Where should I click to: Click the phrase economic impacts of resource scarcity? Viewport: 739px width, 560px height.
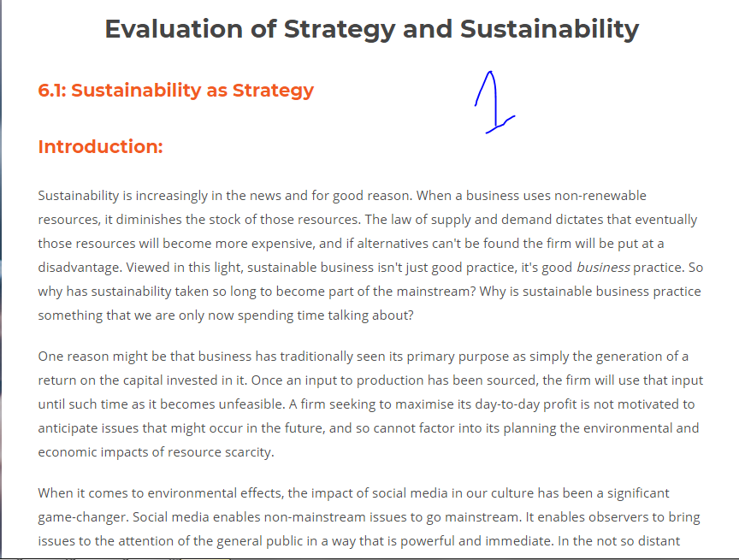(x=155, y=452)
